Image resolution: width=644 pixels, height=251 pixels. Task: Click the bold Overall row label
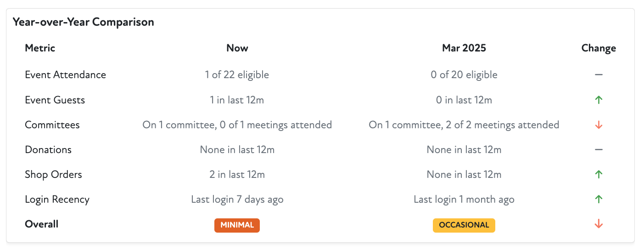point(42,224)
